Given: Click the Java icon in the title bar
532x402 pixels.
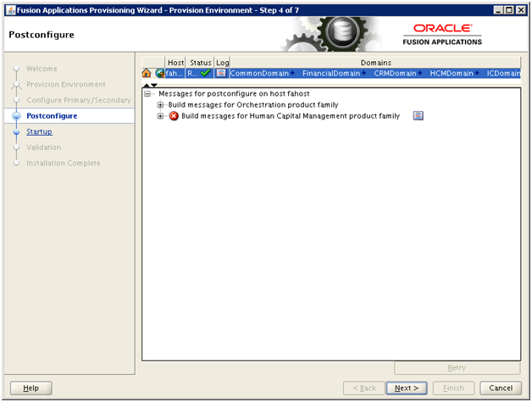Looking at the screenshot, I should (x=11, y=10).
